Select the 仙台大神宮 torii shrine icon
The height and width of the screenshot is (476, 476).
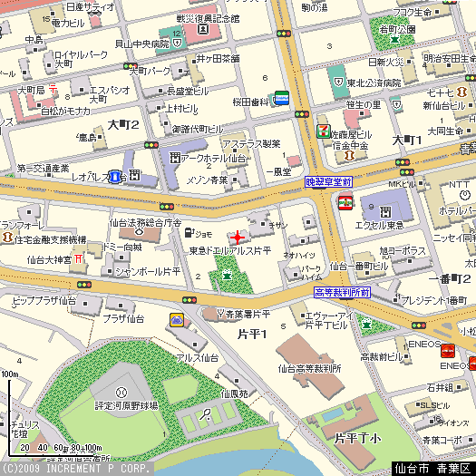(x=78, y=258)
